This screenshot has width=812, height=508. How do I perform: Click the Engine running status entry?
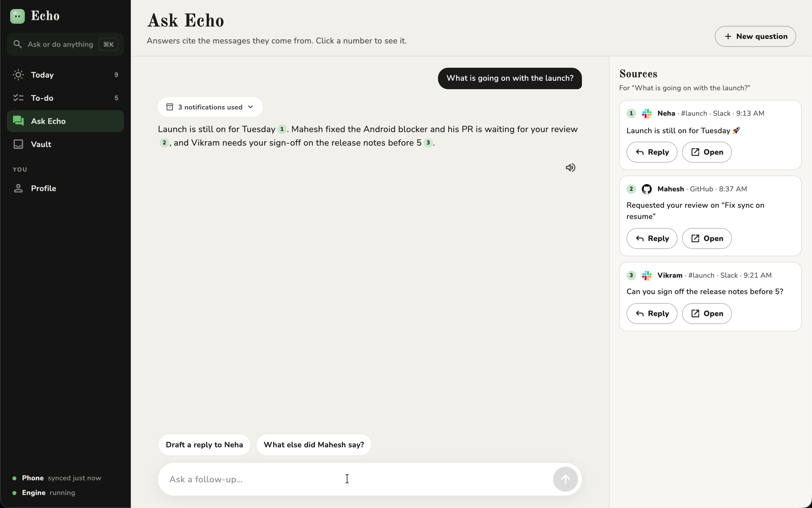(44, 493)
